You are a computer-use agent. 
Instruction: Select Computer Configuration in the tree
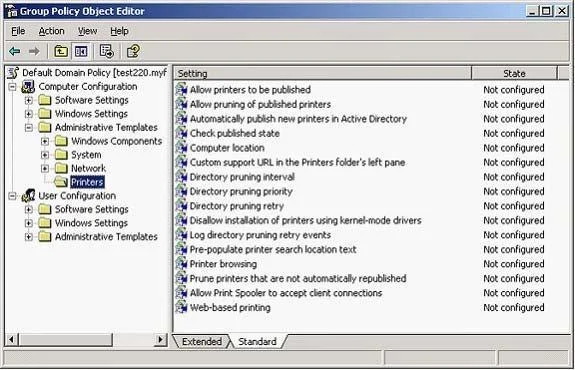coord(88,87)
